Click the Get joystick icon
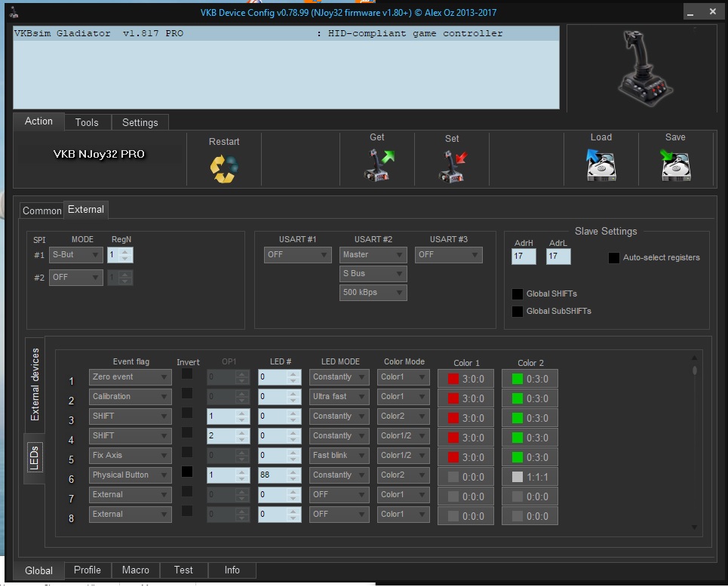The image size is (728, 587). 379,165
